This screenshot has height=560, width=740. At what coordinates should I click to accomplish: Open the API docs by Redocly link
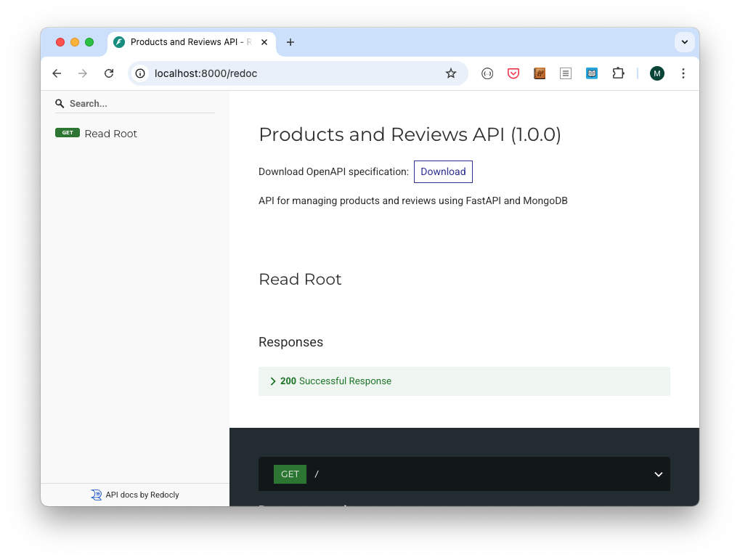tap(142, 495)
